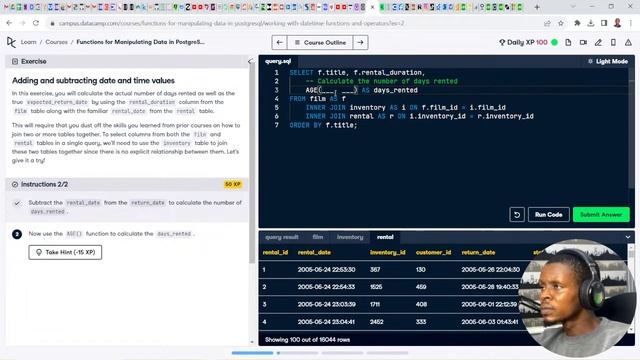Click Take Hint (-15 XP) button
The height and width of the screenshot is (360, 640).
[x=65, y=252]
